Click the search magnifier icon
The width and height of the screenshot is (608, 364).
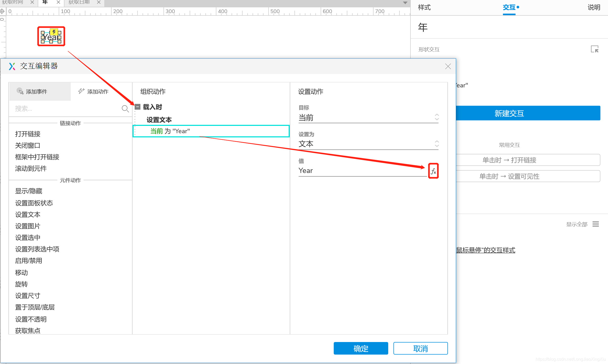[x=125, y=109]
